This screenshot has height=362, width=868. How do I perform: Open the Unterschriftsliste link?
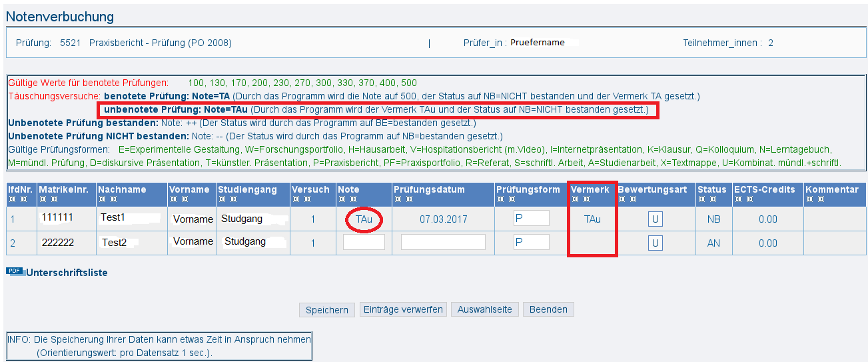click(67, 273)
